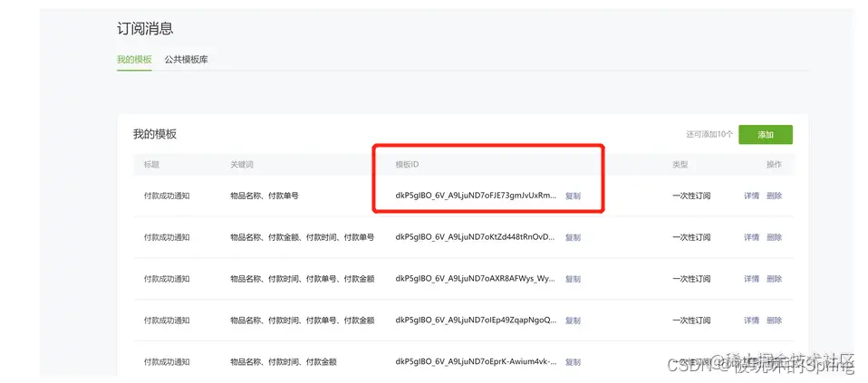Copy template ID ending AXR8AFWys_Wy
Image resolution: width=868 pixels, height=383 pixels.
[x=573, y=279]
